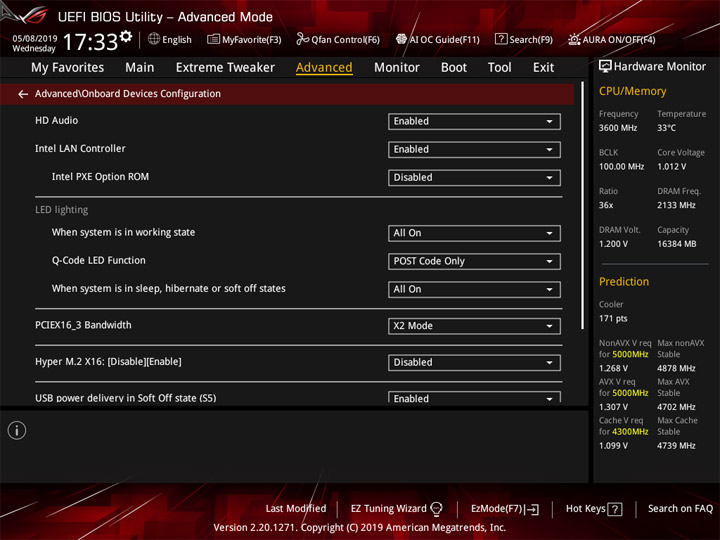Click the Hyper M.2 X16 label
720x540 pixels.
[108, 362]
